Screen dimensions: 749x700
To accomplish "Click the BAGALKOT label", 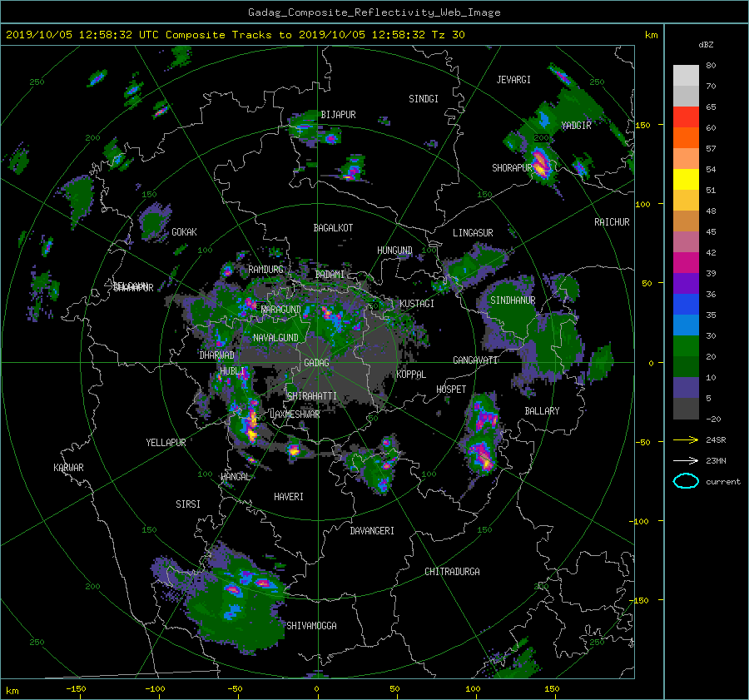I will point(333,228).
